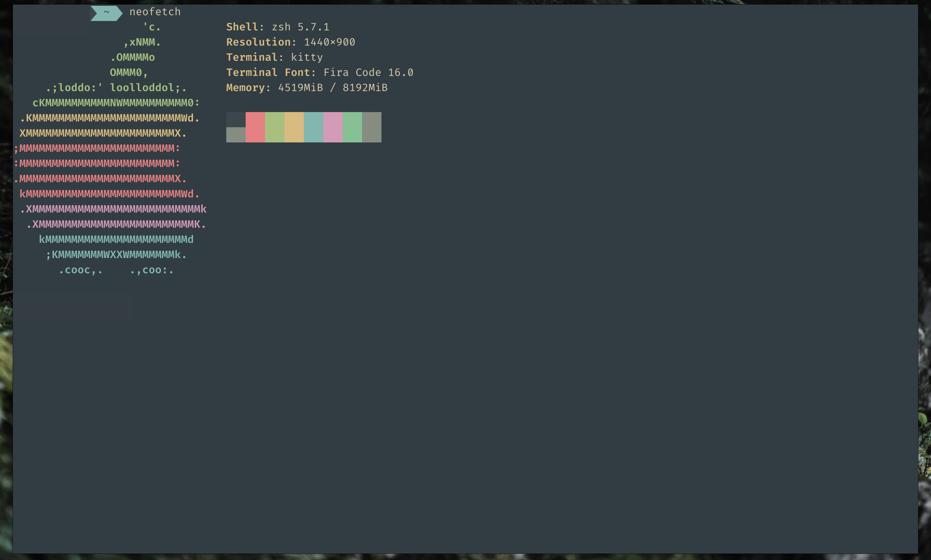This screenshot has height=560, width=931.
Task: Click the mint green color swatch
Action: tap(352, 127)
